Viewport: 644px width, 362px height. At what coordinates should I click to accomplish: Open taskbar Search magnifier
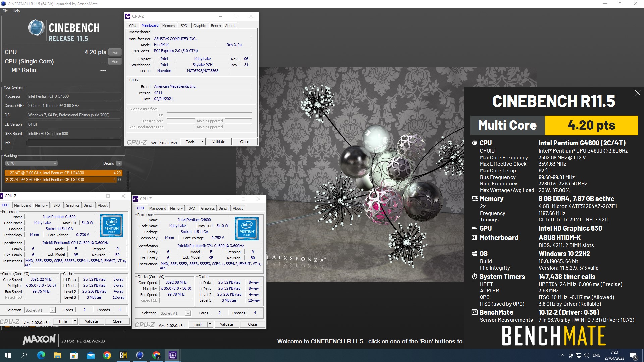(24, 355)
